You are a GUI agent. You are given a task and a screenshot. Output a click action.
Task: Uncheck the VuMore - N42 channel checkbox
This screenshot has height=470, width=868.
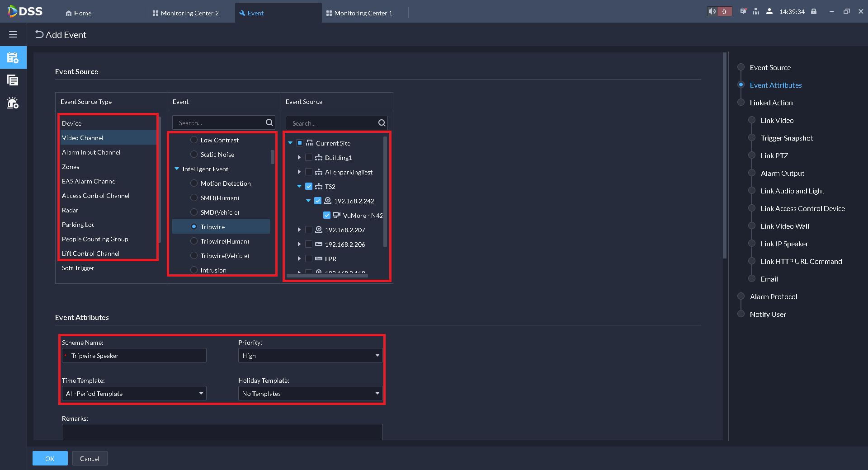(x=327, y=215)
